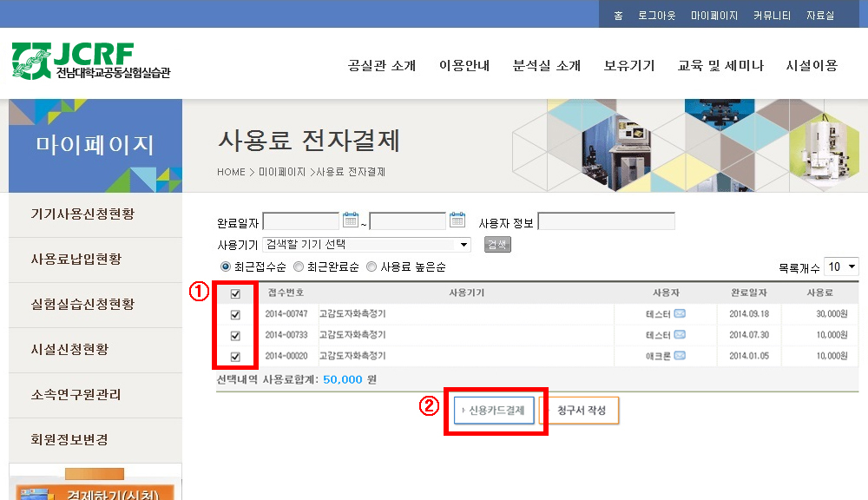The height and width of the screenshot is (500, 868).
Task: Select the 최근완료순 radio button
Action: coord(299,267)
